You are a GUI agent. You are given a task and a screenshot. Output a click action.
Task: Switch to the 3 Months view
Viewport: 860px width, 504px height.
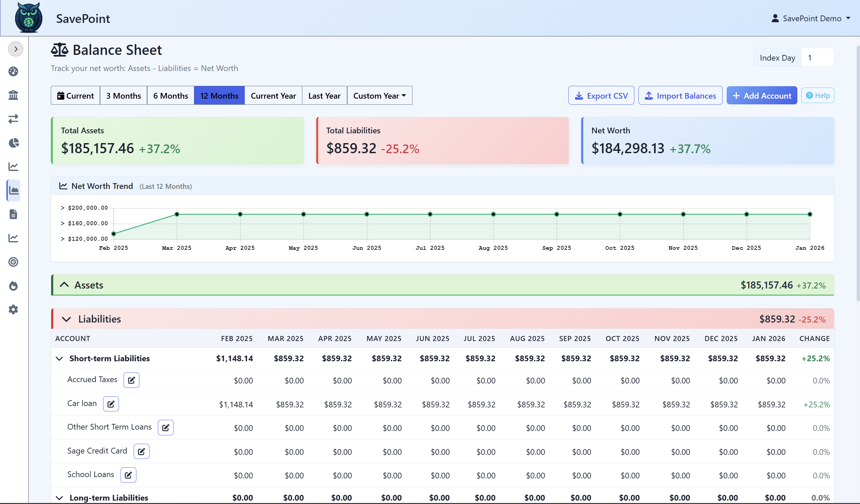coord(123,96)
